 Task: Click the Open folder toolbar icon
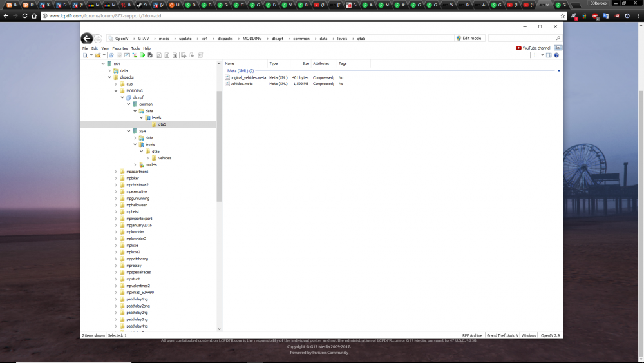98,55
